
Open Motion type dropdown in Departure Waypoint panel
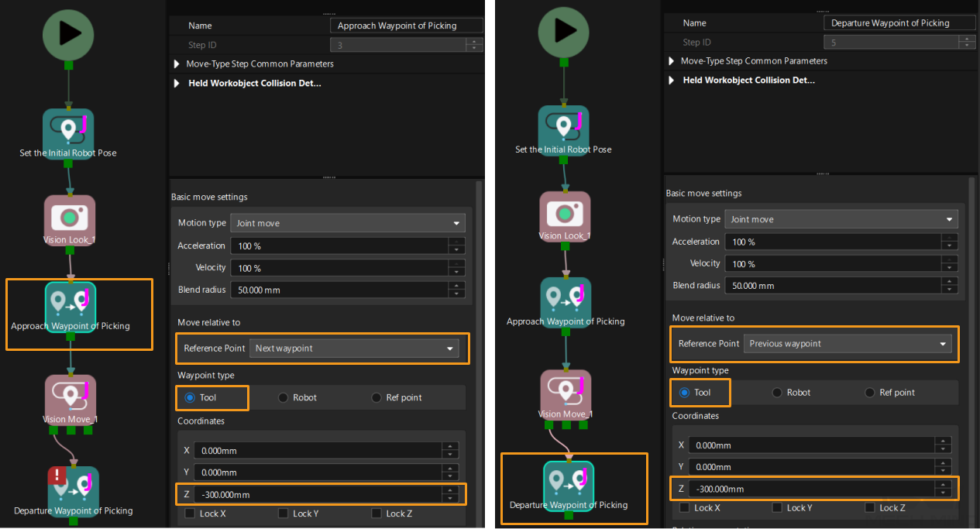tap(841, 219)
